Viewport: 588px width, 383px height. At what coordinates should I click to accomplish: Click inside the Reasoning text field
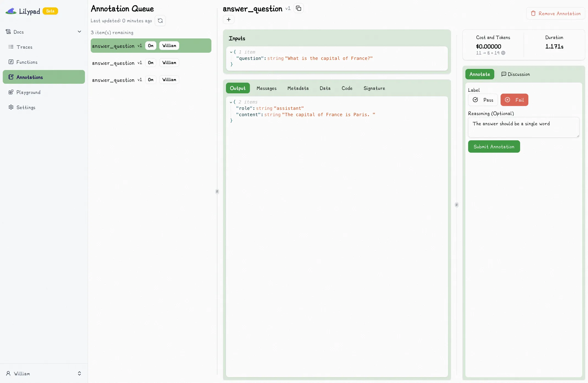pos(523,127)
